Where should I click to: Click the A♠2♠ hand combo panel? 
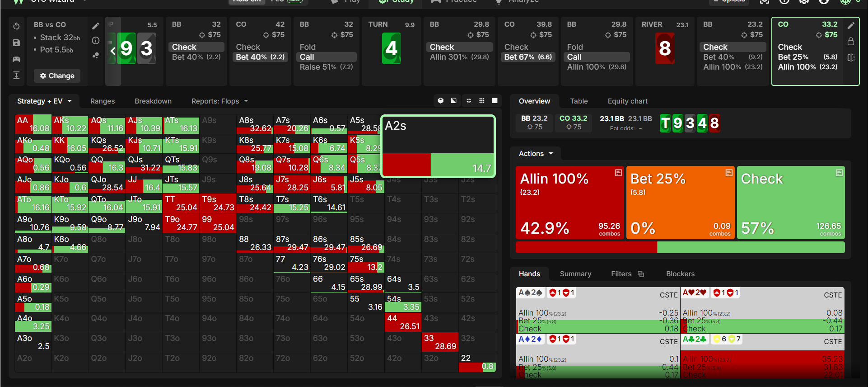click(x=598, y=310)
